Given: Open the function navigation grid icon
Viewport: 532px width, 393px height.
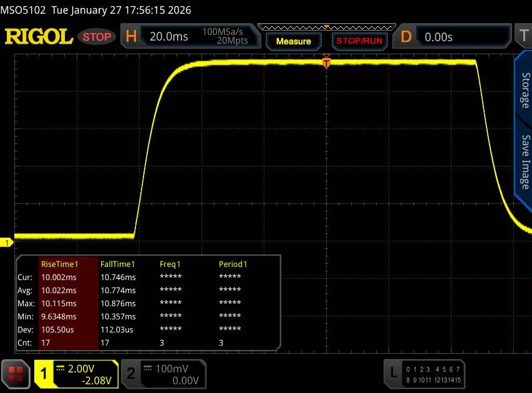Looking at the screenshot, I should [x=16, y=374].
